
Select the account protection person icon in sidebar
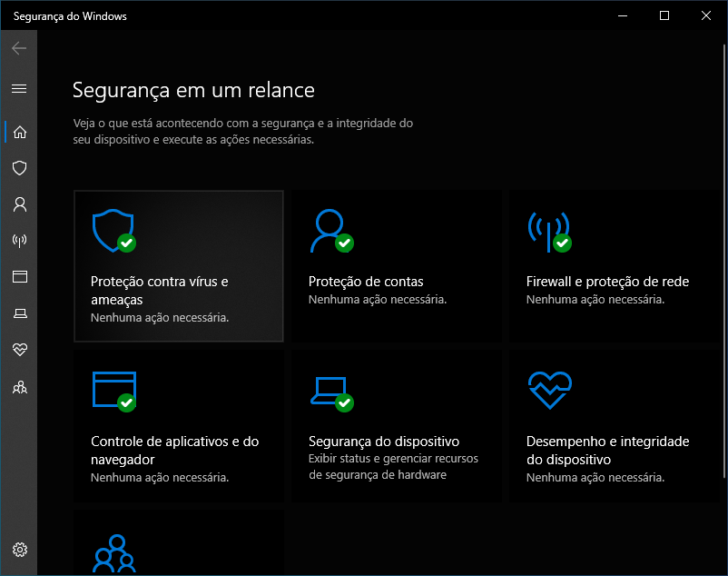coord(19,204)
